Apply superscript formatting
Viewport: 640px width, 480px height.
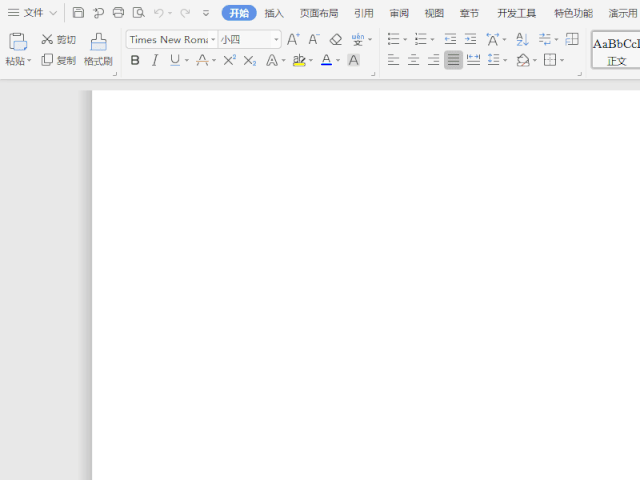pyautogui.click(x=229, y=60)
